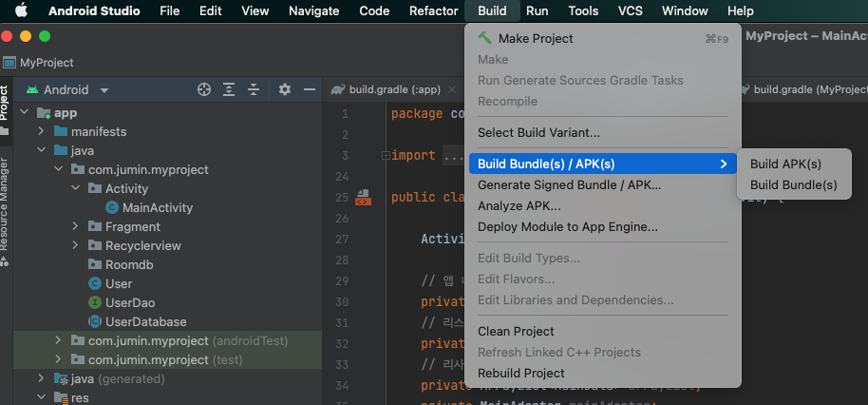Expand com.jumin.myproject (test) package
The height and width of the screenshot is (405, 868).
[58, 359]
